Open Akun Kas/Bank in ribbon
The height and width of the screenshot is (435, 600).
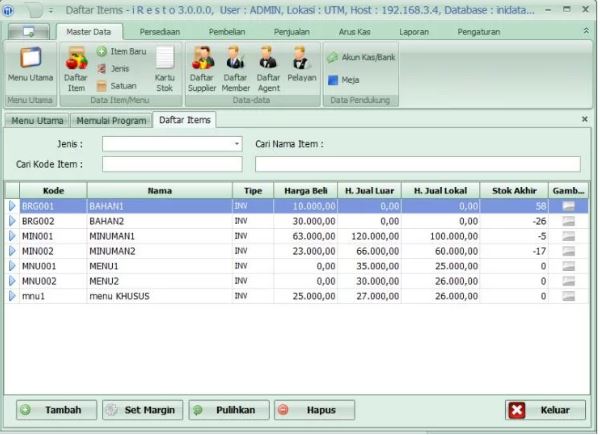tap(360, 58)
